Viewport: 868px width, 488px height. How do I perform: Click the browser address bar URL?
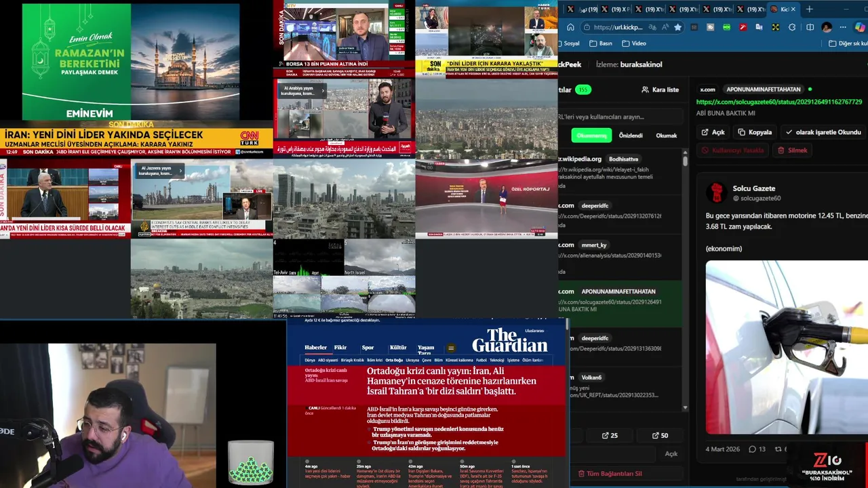[618, 27]
